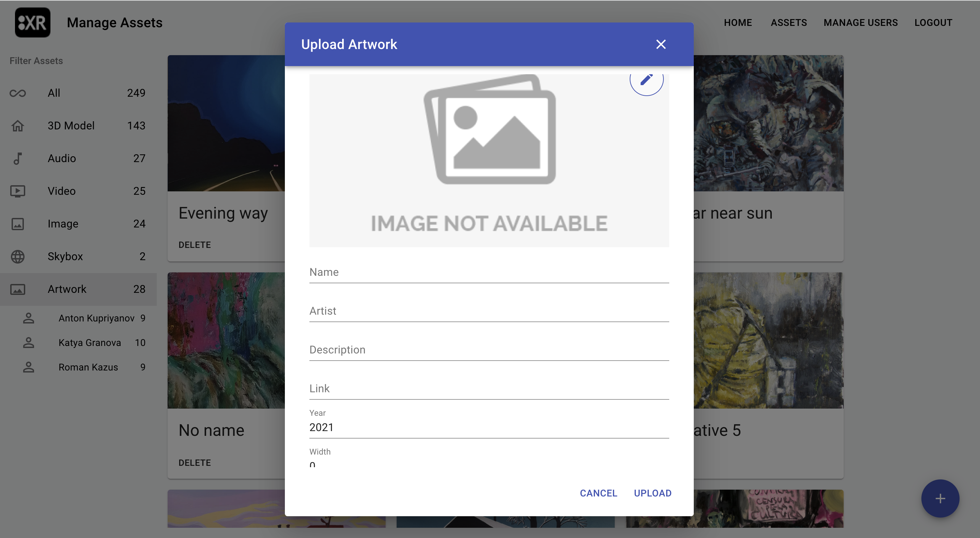Select the Audio music note icon
Viewport: 980px width, 538px height.
17,159
